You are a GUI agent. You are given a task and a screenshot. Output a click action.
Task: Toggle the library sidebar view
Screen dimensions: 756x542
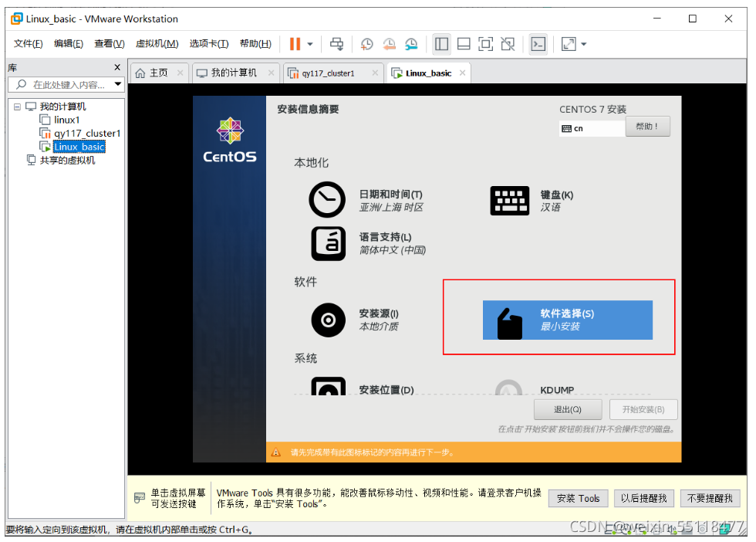[441, 44]
